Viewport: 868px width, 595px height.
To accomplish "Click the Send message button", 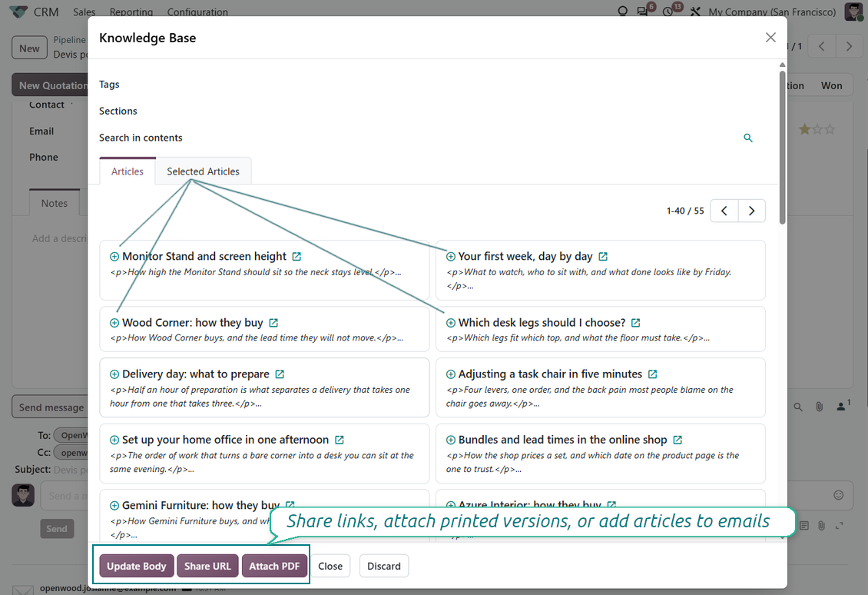I will pos(50,407).
